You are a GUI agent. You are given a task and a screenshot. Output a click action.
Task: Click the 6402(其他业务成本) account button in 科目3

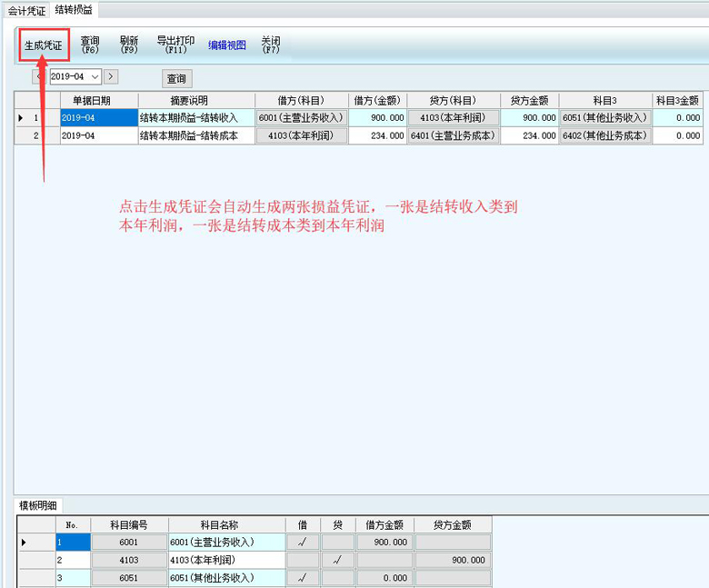tap(604, 135)
